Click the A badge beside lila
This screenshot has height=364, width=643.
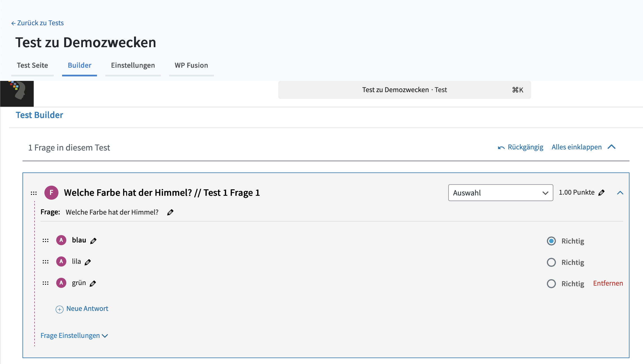point(61,261)
